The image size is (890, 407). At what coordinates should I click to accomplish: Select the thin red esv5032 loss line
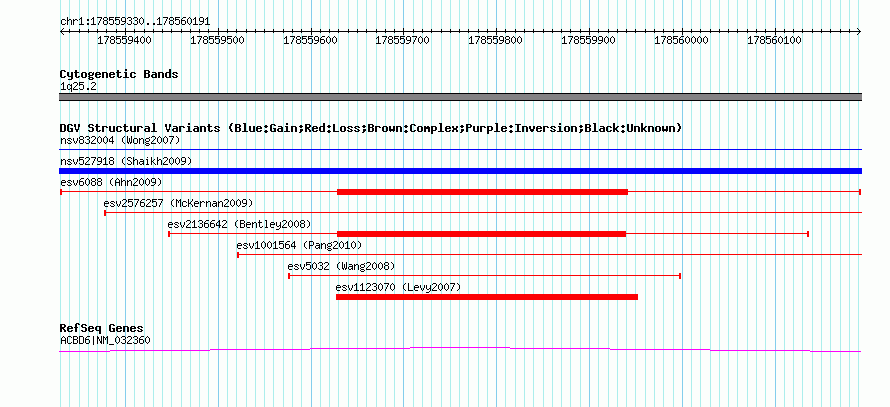point(485,276)
